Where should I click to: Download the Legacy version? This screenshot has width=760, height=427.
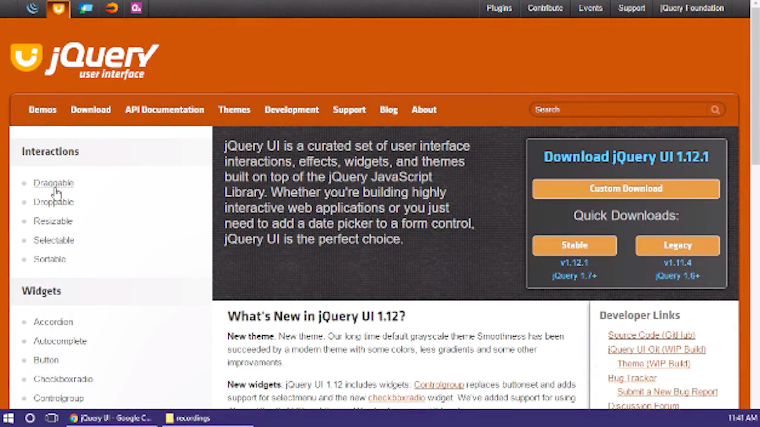[678, 245]
